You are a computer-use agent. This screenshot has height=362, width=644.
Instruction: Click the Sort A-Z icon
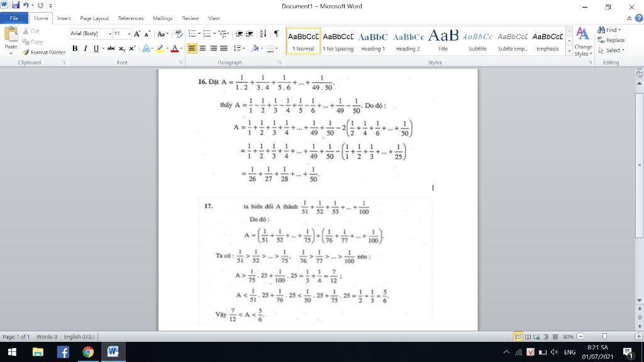pos(263,34)
